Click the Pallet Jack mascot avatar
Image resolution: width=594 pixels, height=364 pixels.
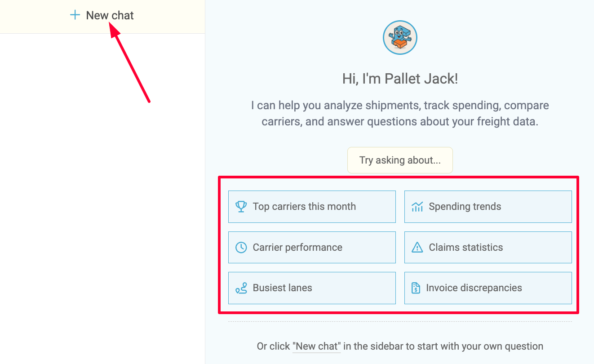(400, 38)
